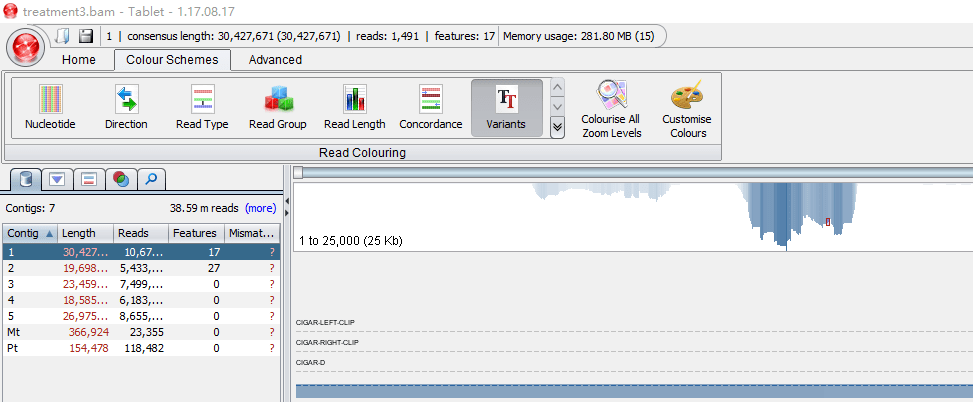
Task: Sort by the Contig column header
Action: [x=30, y=233]
